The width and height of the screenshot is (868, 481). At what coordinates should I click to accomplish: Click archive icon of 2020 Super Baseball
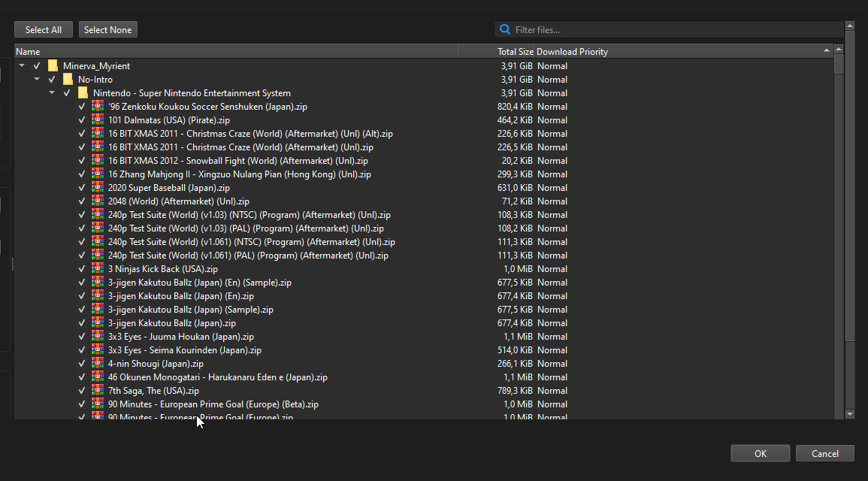pos(98,187)
